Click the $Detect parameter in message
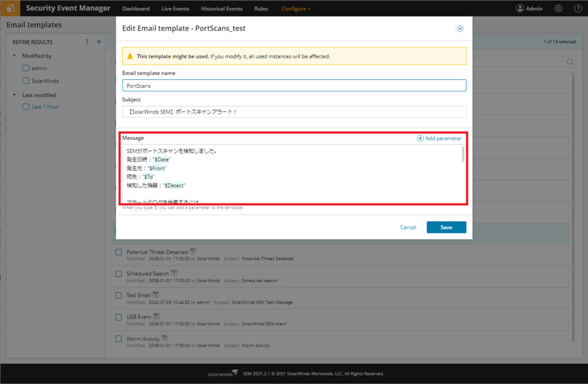The height and width of the screenshot is (384, 588). [x=174, y=186]
